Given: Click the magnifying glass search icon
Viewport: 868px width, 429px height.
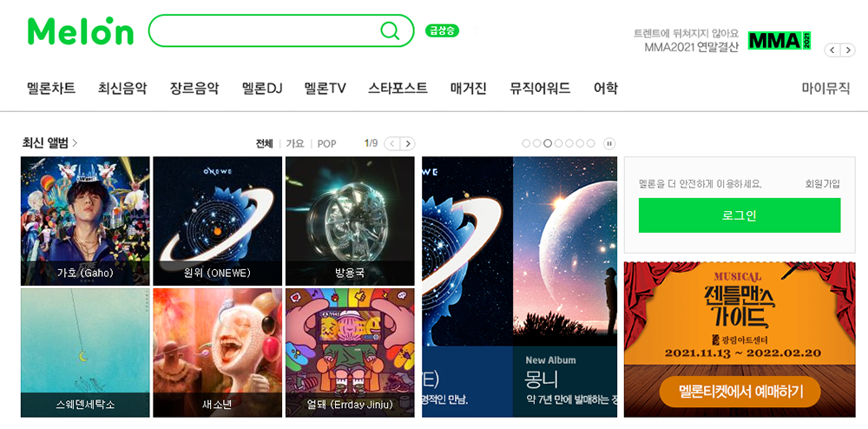Looking at the screenshot, I should point(390,31).
